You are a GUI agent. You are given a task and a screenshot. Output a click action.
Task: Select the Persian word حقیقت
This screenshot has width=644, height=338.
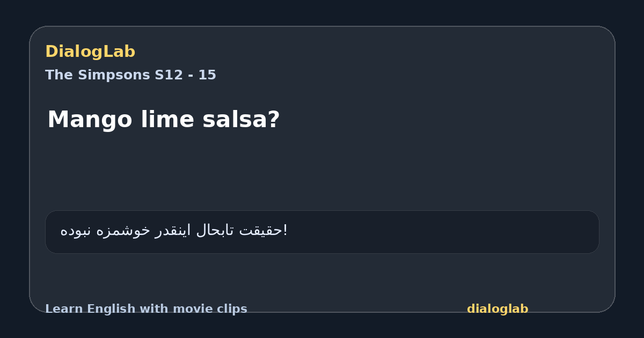point(263,231)
